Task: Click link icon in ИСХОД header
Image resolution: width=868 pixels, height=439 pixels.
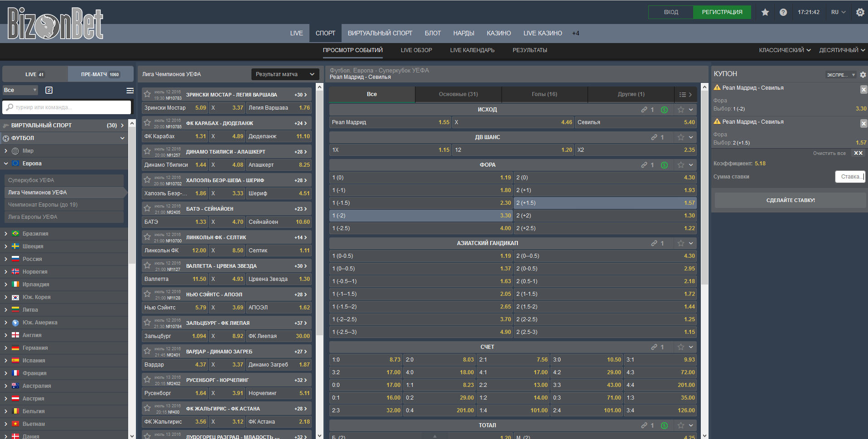Action: point(644,110)
